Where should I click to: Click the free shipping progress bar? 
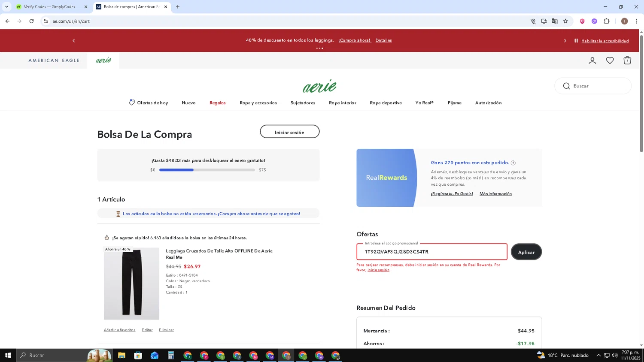tap(207, 170)
